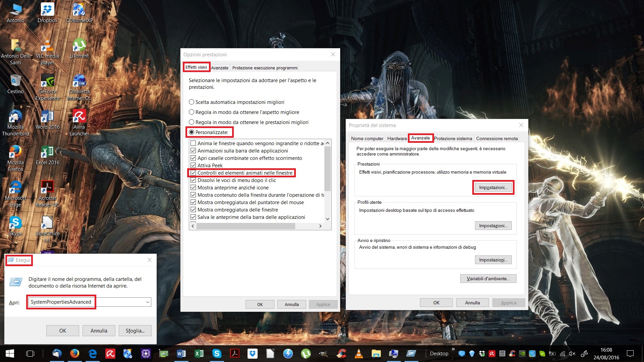Click the effects list scroll-right arrow
Screen dimensions: 644x362
pos(320,226)
